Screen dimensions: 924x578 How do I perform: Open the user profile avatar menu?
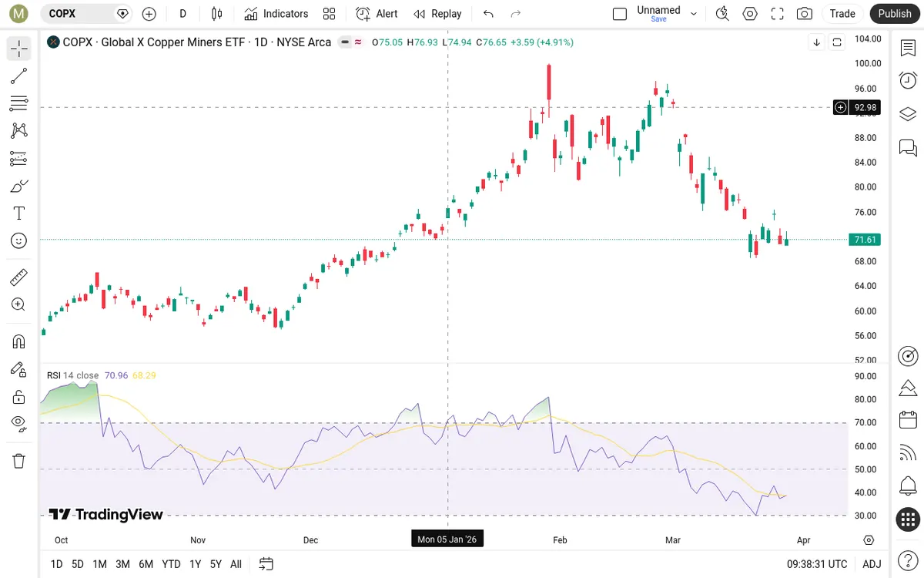click(x=18, y=13)
